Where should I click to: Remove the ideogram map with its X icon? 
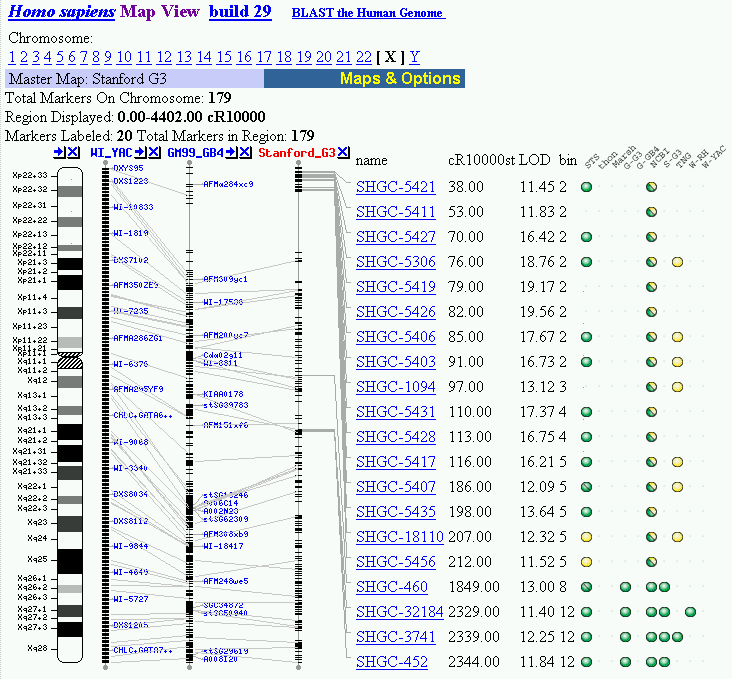(x=74, y=152)
